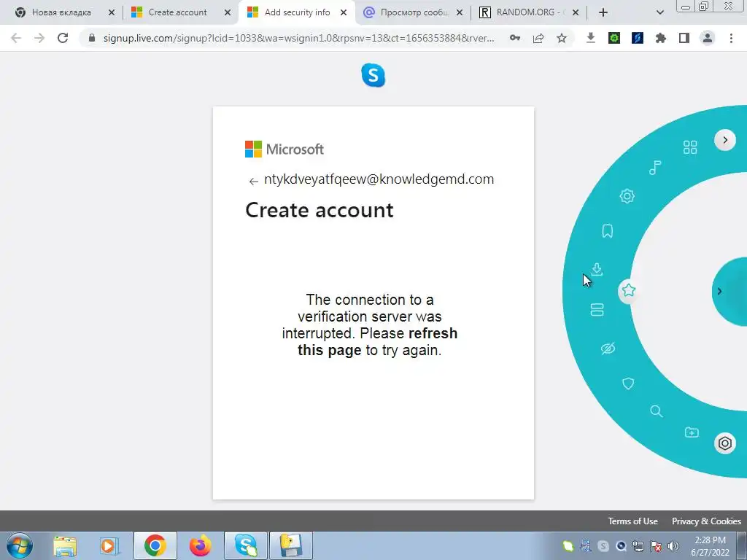747x560 pixels.
Task: Click the star favorites icon in circular menu
Action: [628, 290]
